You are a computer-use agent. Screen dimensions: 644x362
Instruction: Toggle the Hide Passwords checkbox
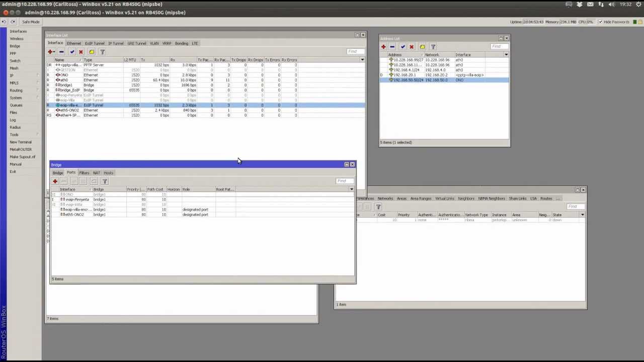tap(600, 22)
